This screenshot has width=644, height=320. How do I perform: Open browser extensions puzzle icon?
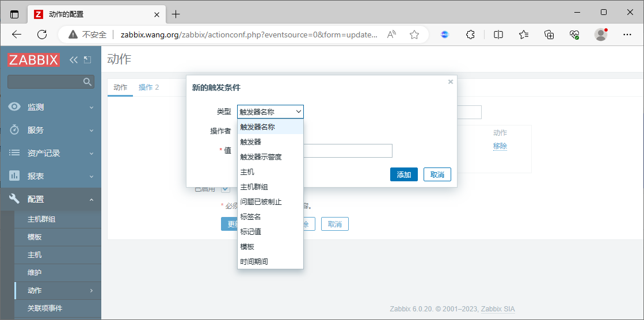click(x=471, y=35)
